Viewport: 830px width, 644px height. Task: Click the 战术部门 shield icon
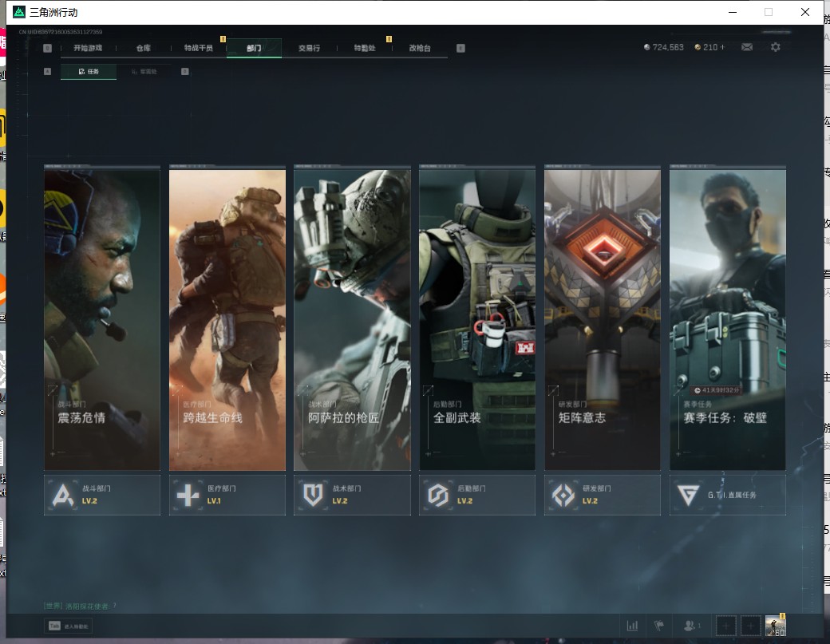pos(313,496)
